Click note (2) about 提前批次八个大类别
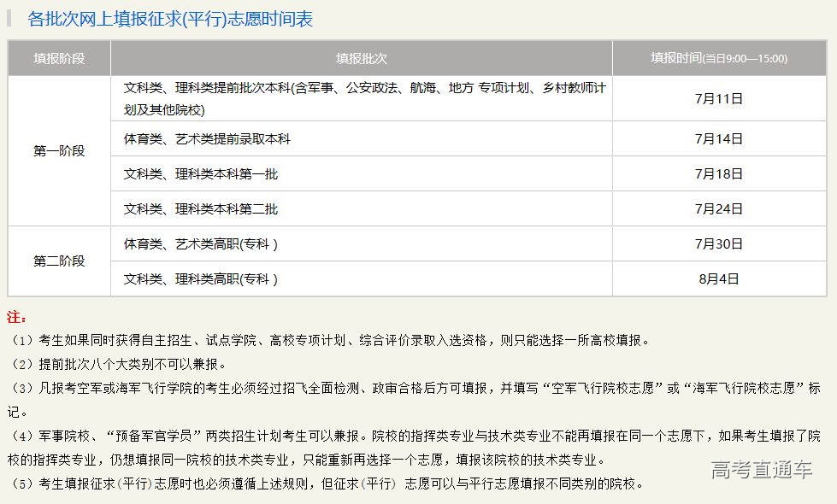This screenshot has width=837, height=504. 119,364
